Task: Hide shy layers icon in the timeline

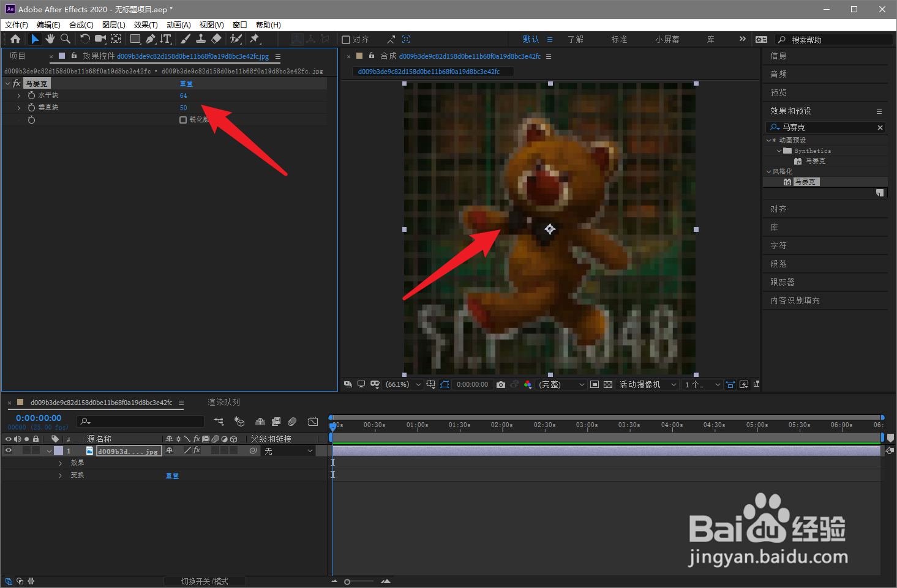Action: (260, 422)
